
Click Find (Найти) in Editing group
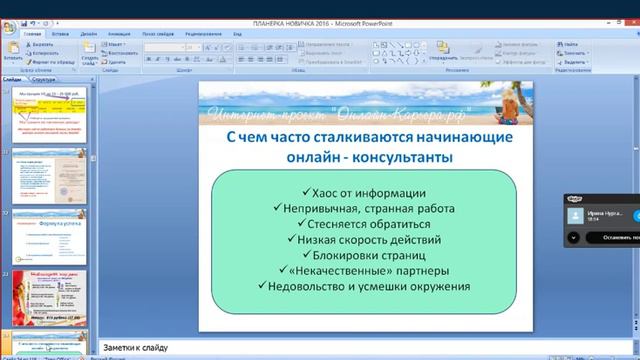pos(567,44)
